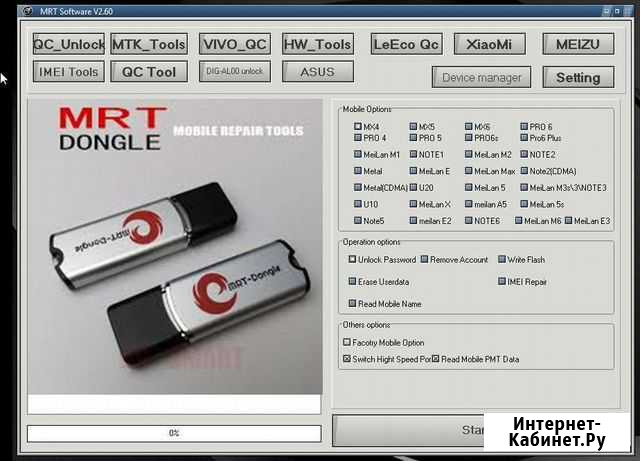Click the DIG-AL00 unlock button
Viewport: 640px width, 461px height.
tap(235, 72)
